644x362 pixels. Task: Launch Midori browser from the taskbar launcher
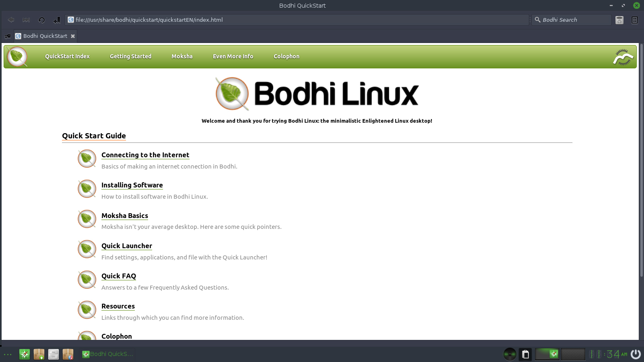click(x=25, y=354)
